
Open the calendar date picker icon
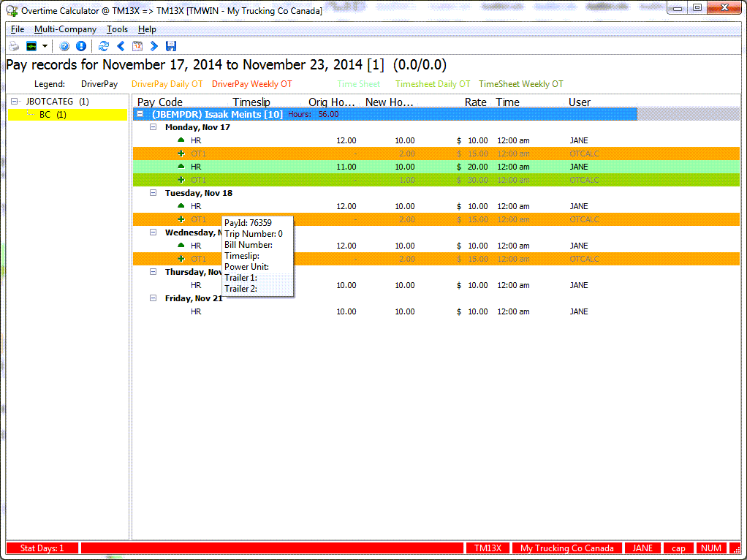click(137, 46)
